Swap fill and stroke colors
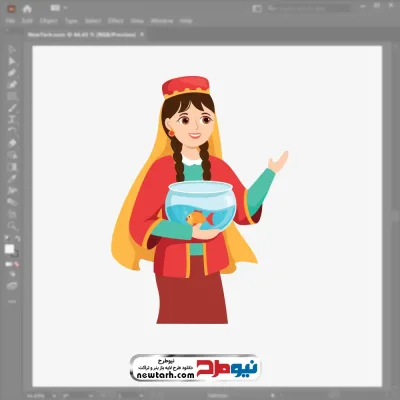400x400 pixels. (x=18, y=238)
